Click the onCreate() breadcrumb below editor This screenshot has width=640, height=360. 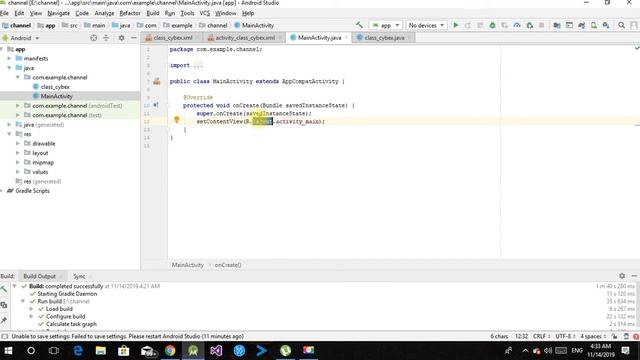coord(228,265)
